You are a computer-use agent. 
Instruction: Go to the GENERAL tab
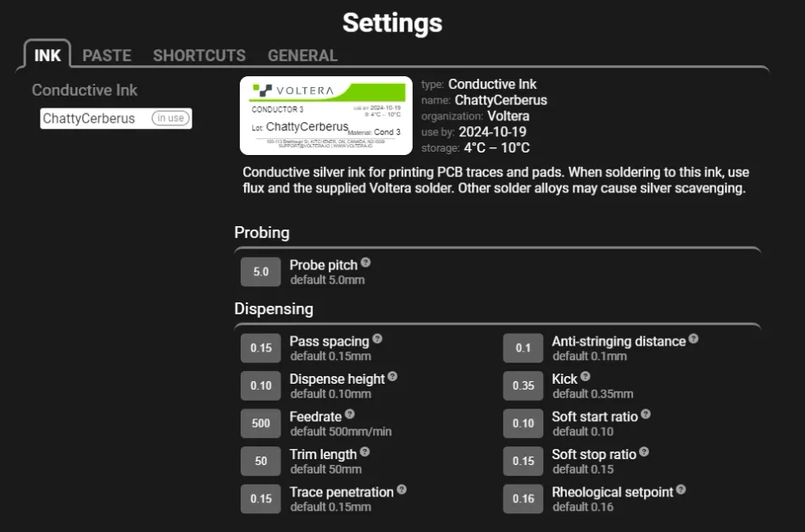[x=303, y=56]
